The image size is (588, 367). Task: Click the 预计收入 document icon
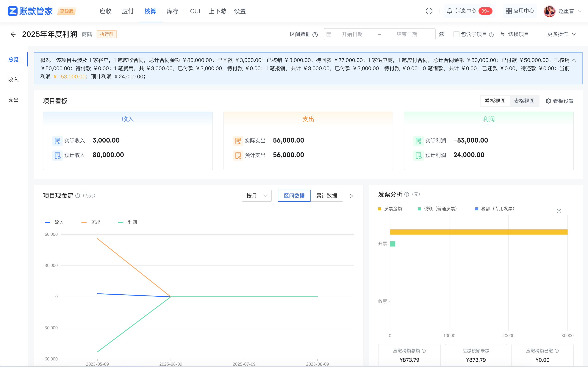coord(57,155)
